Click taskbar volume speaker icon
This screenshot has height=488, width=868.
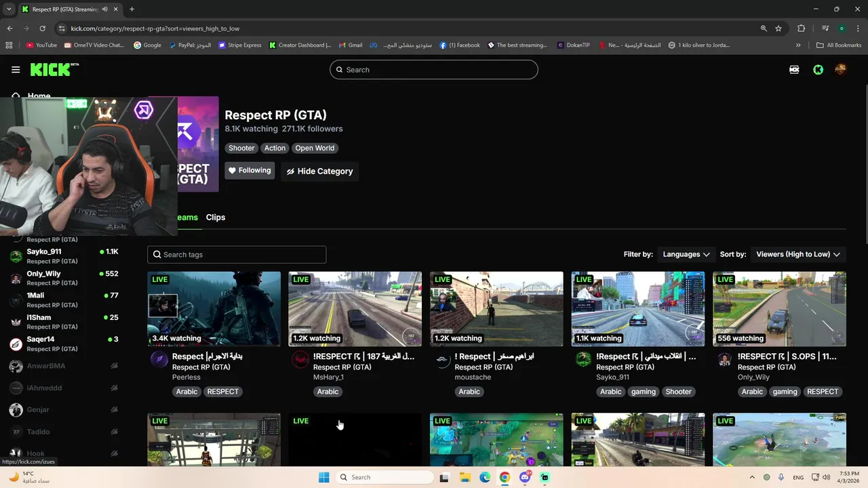point(826,477)
